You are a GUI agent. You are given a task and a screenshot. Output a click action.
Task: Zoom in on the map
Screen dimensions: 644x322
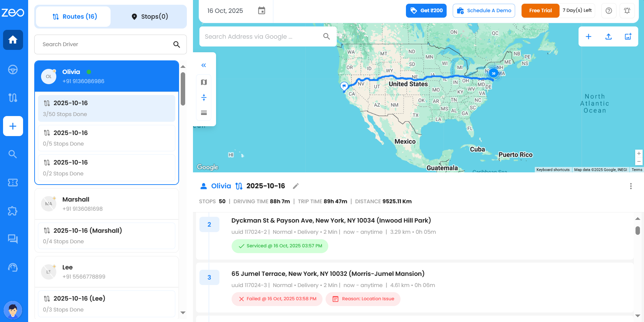(x=639, y=154)
